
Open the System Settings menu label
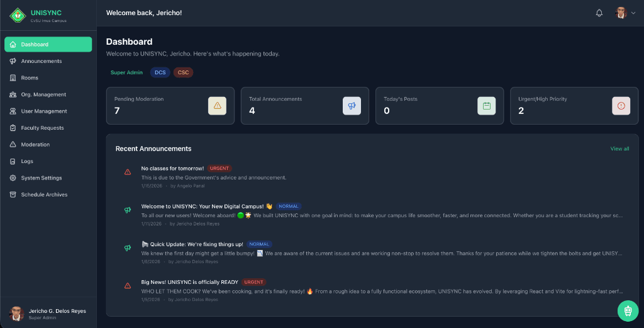pyautogui.click(x=42, y=178)
